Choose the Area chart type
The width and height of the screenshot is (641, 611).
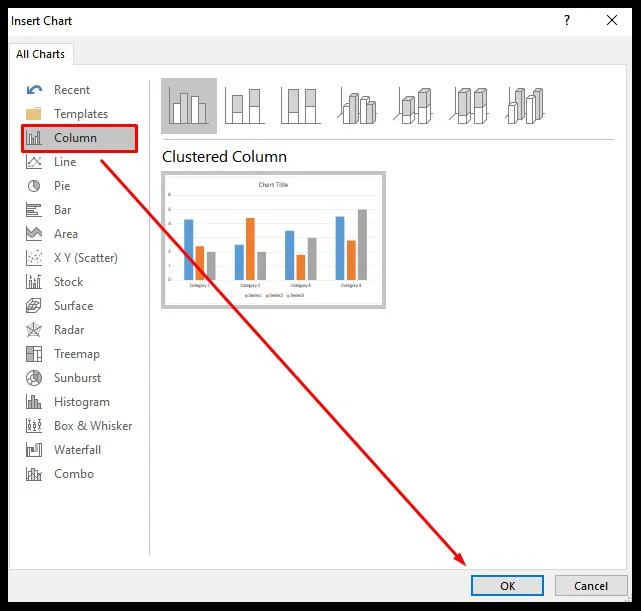click(x=66, y=234)
